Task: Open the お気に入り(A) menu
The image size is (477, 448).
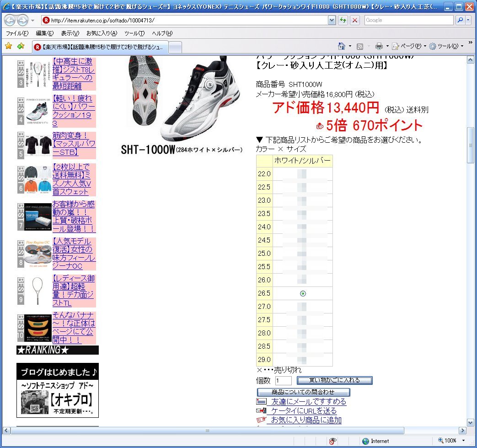Action: 102,33
